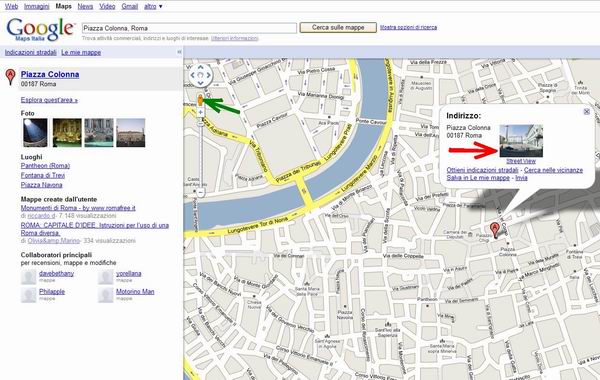This screenshot has width=600, height=380.
Task: Select the red A marker on the map
Action: coord(495,230)
